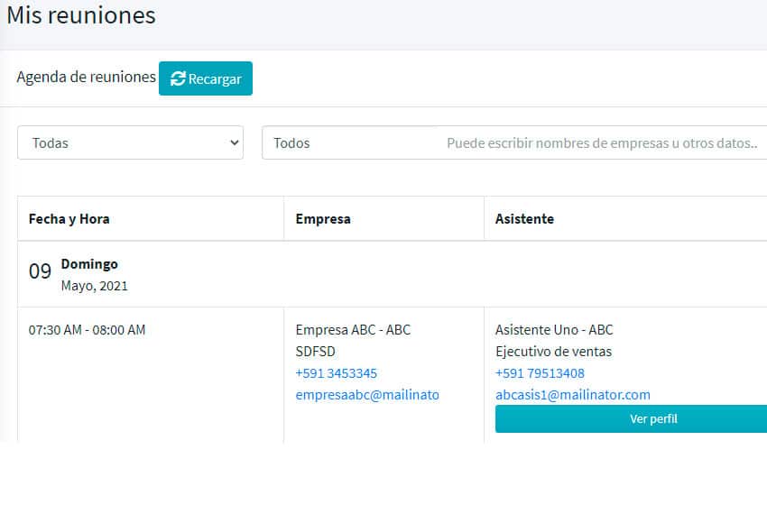Click the refresh arrows icon in Recargar
The width and height of the screenshot is (767, 532).
pos(178,78)
